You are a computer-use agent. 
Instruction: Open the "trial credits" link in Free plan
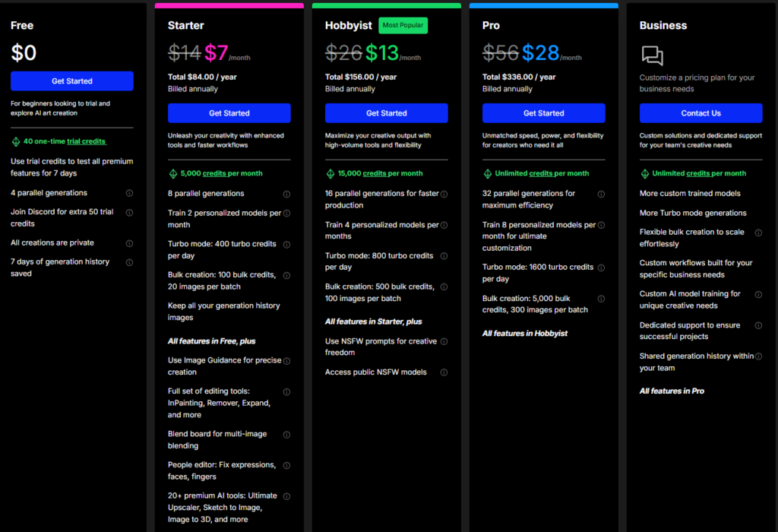click(x=86, y=141)
